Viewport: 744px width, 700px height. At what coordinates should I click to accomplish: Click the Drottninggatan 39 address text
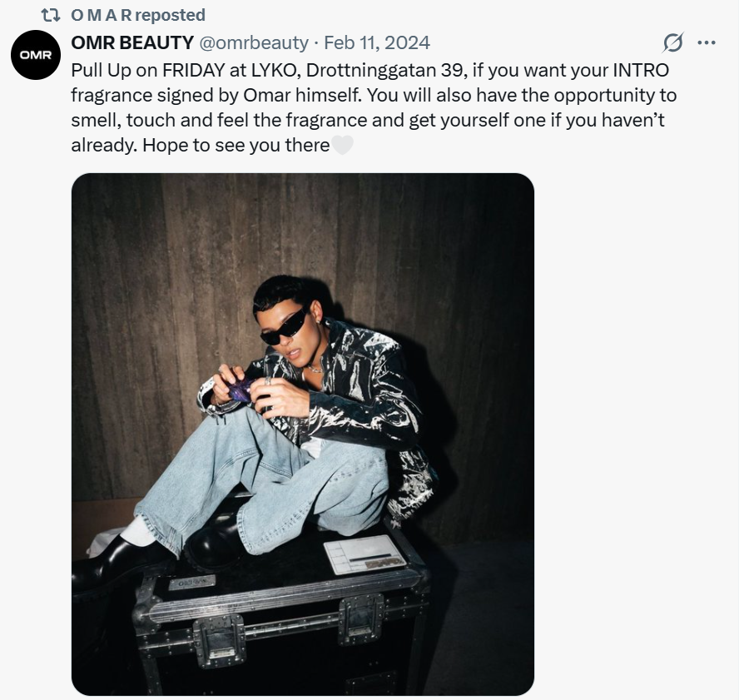[x=385, y=69]
